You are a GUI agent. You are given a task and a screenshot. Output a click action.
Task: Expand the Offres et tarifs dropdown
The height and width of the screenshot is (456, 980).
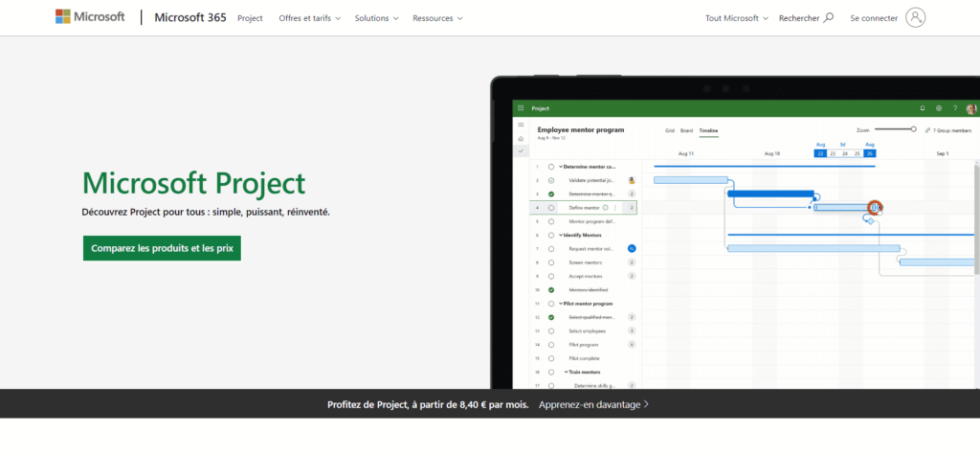310,18
